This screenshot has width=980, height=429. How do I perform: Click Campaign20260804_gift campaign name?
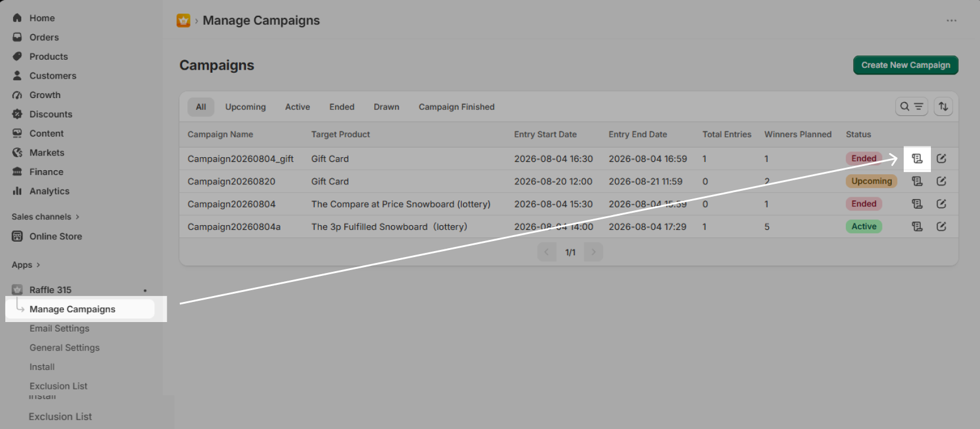[x=241, y=159]
